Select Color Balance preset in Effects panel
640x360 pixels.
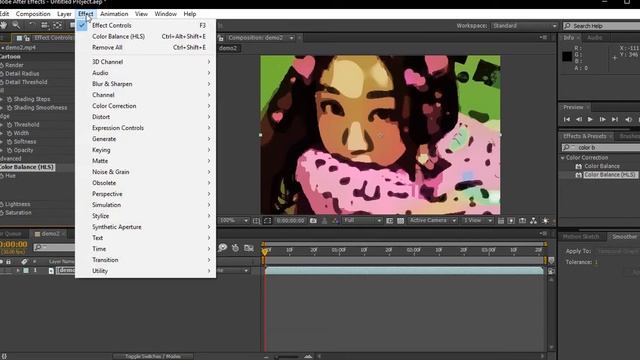602,166
